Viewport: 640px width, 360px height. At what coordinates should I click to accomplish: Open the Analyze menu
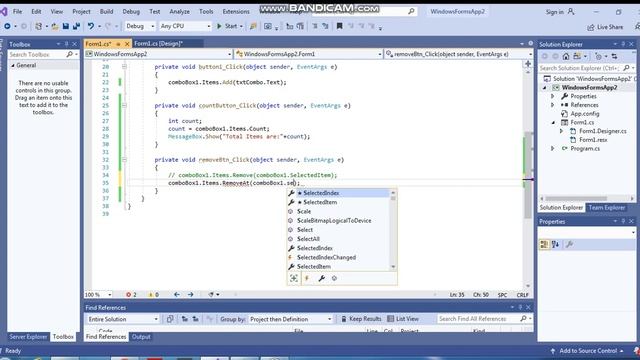tap(179, 11)
